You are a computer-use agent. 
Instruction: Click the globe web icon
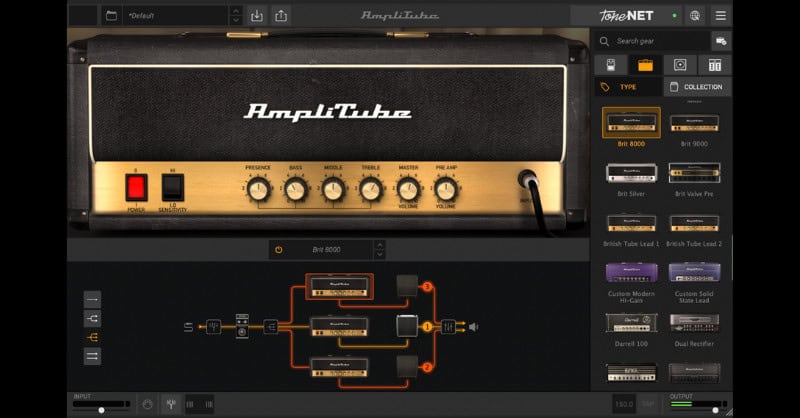click(695, 16)
